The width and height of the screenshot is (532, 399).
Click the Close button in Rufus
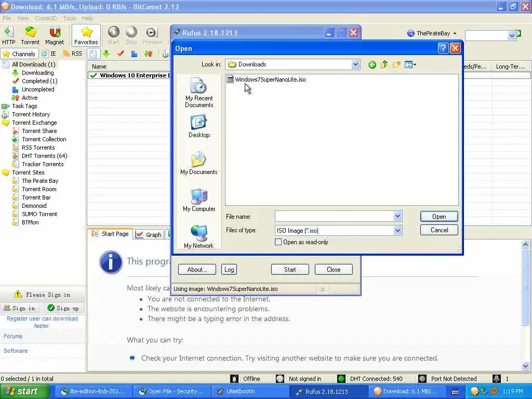pyautogui.click(x=334, y=270)
